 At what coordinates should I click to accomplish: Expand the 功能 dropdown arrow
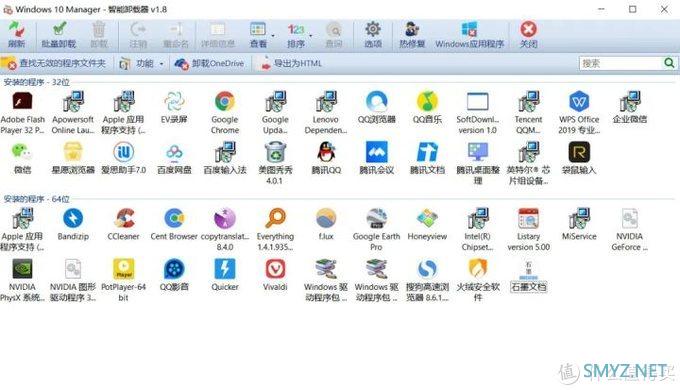tap(161, 64)
